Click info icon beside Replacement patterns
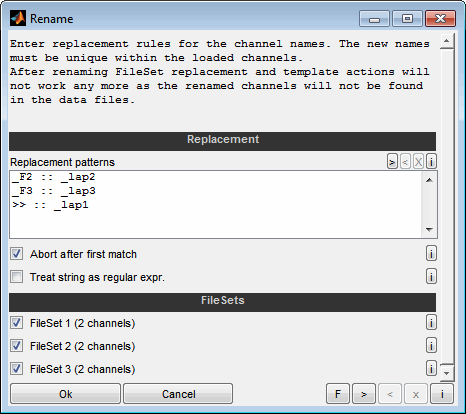Image resolution: width=466 pixels, height=414 pixels. pyautogui.click(x=431, y=162)
